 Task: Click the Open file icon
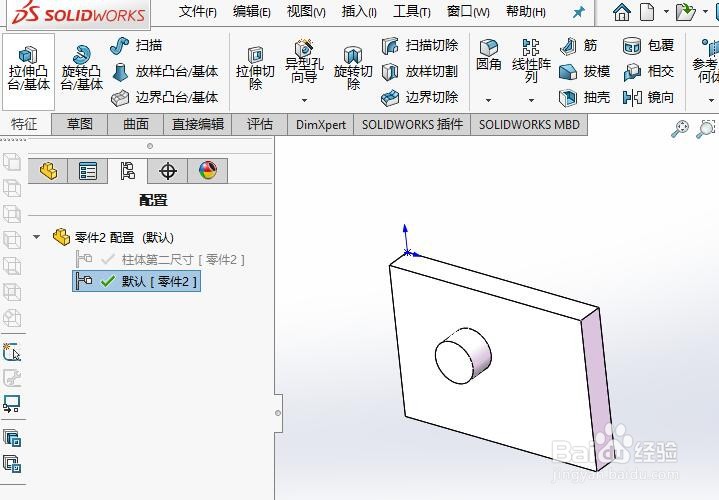coord(686,12)
